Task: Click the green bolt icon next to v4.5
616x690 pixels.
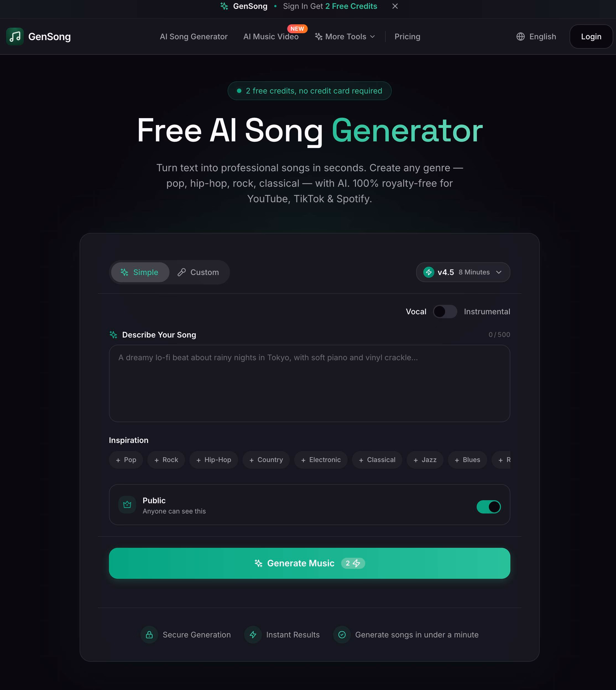Action: (429, 272)
